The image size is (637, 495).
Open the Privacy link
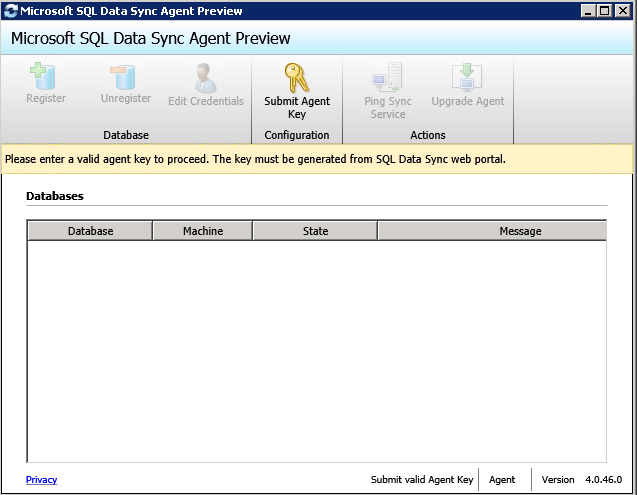[x=41, y=480]
